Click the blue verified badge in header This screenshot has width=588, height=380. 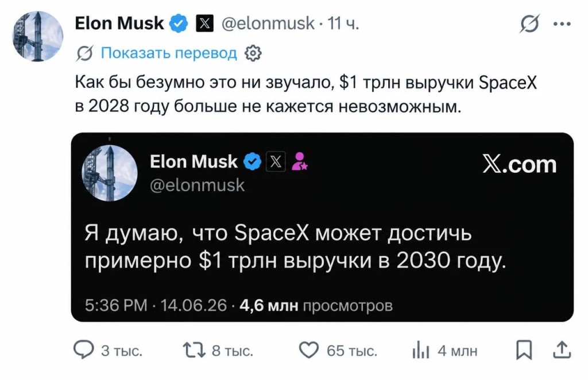pos(178,23)
